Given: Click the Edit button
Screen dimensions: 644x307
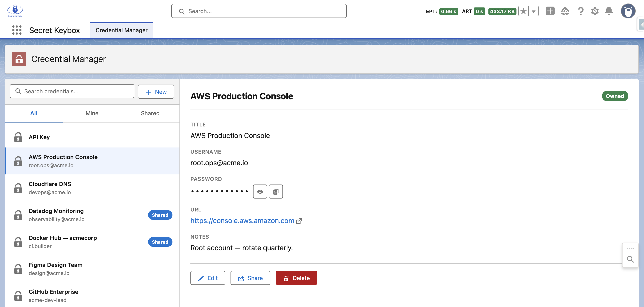Looking at the screenshot, I should [208, 278].
